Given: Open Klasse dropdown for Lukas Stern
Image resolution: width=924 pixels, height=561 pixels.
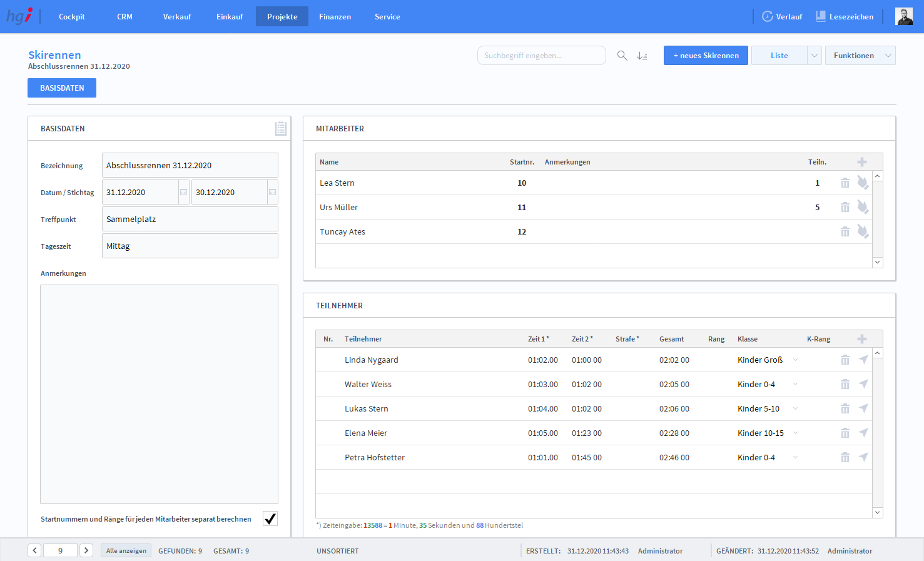Looking at the screenshot, I should tap(795, 408).
